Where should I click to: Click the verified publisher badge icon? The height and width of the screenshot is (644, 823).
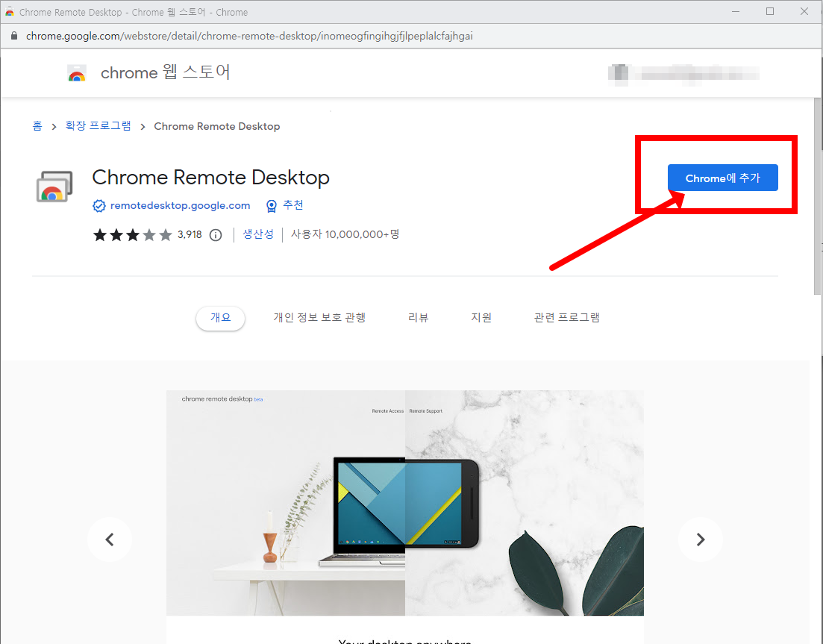(x=98, y=205)
